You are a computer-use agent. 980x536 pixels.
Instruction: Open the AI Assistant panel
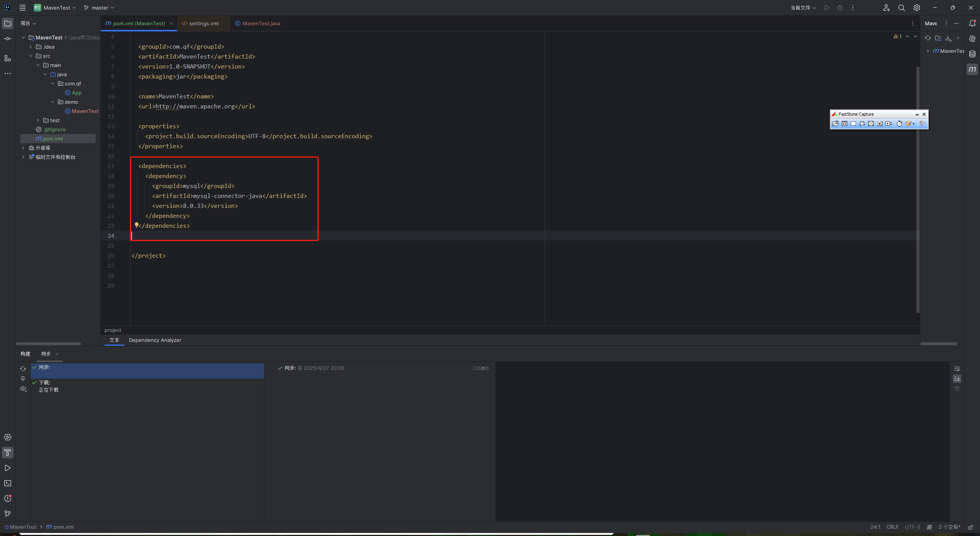click(972, 38)
